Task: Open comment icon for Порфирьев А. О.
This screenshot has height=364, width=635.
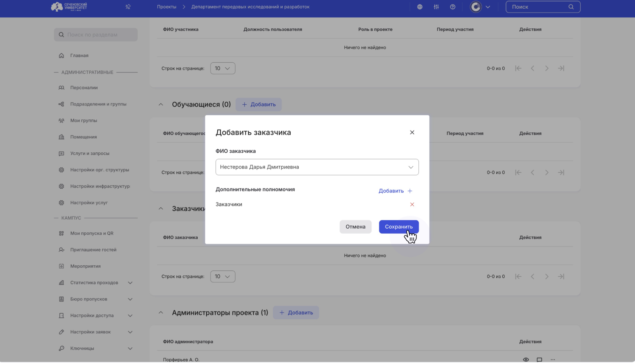Action: [x=539, y=359]
